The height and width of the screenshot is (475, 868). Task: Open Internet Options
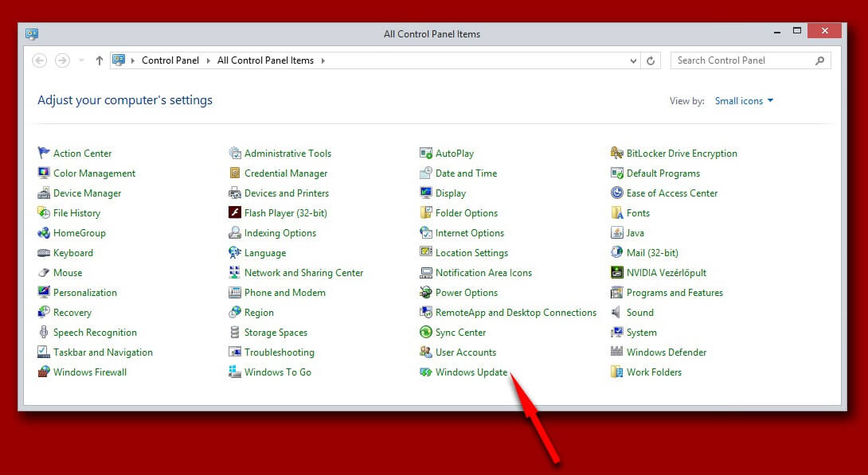(x=469, y=233)
